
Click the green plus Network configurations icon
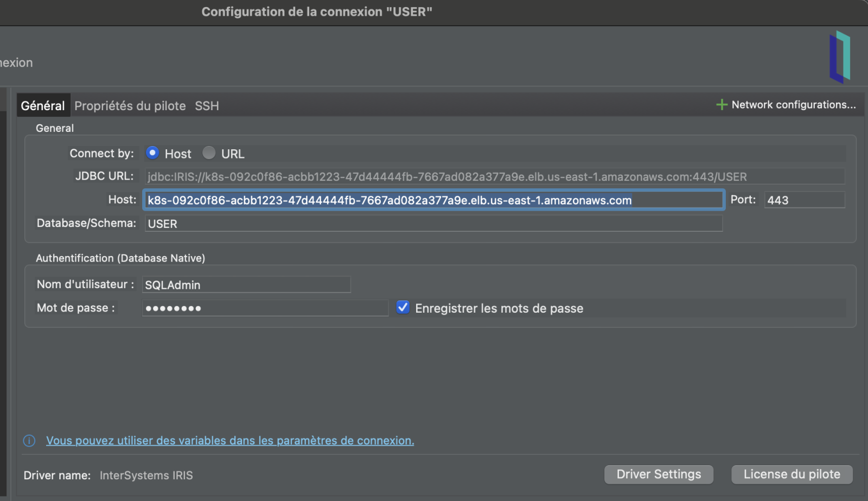coord(722,105)
